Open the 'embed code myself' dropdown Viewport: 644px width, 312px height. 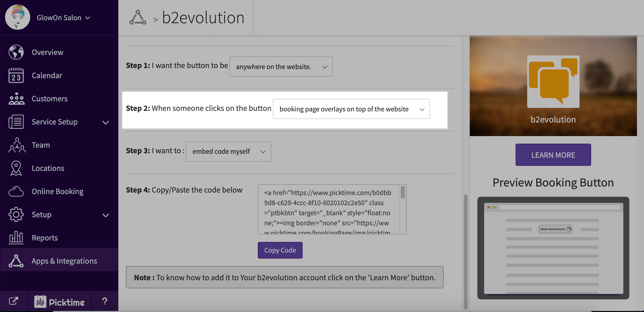pos(228,151)
